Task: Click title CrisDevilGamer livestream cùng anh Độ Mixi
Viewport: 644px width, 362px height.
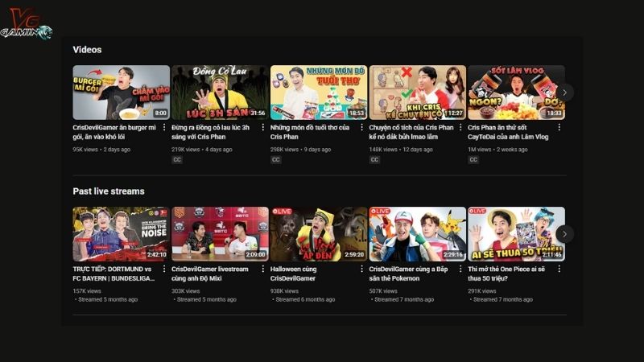Action: pyautogui.click(x=210, y=274)
